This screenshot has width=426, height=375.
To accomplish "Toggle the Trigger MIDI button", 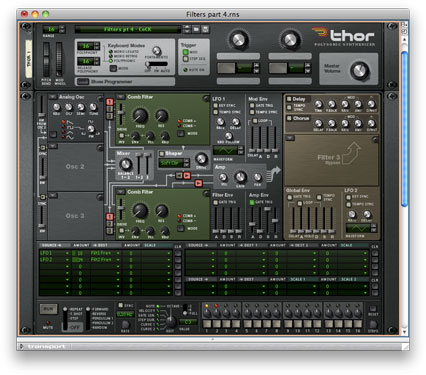I will [x=186, y=52].
